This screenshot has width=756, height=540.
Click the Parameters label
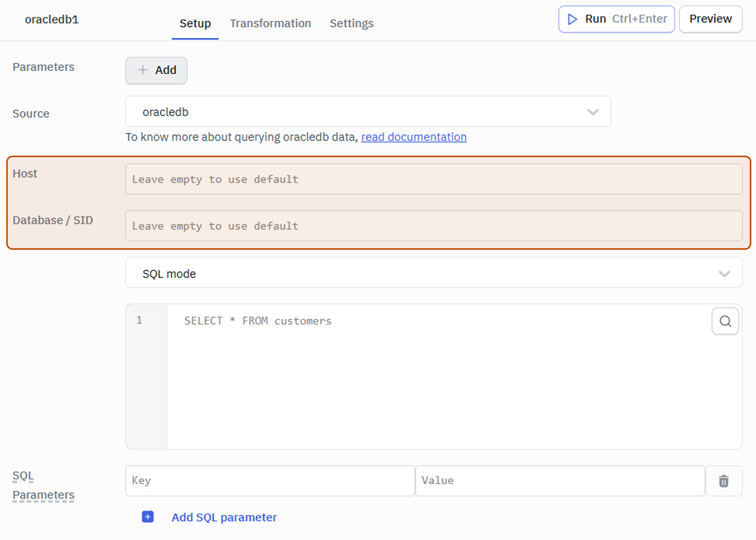click(44, 67)
